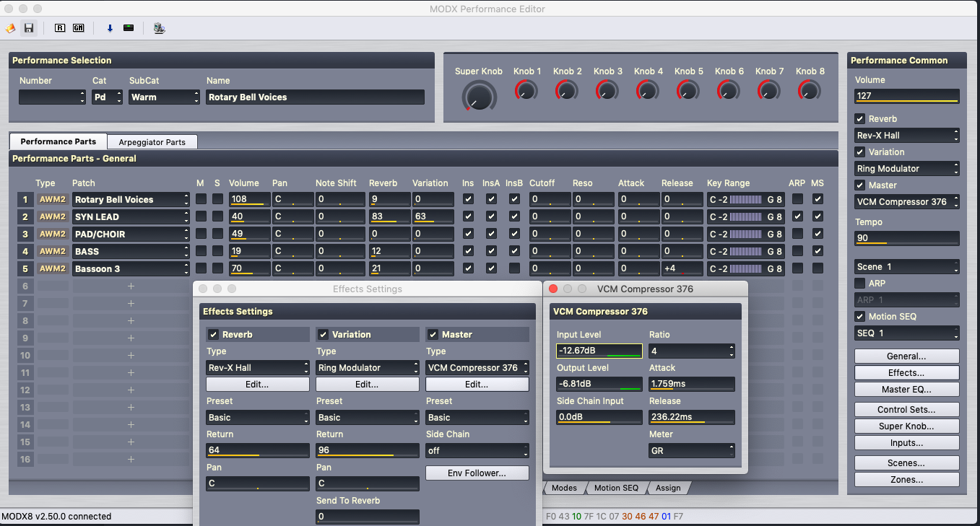980x526 pixels.
Task: Click the Knob 1 dial
Action: (x=526, y=90)
